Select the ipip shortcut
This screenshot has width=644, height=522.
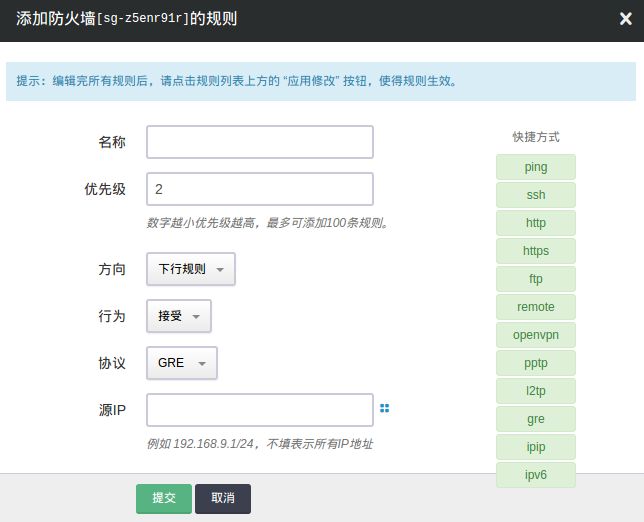click(x=536, y=447)
